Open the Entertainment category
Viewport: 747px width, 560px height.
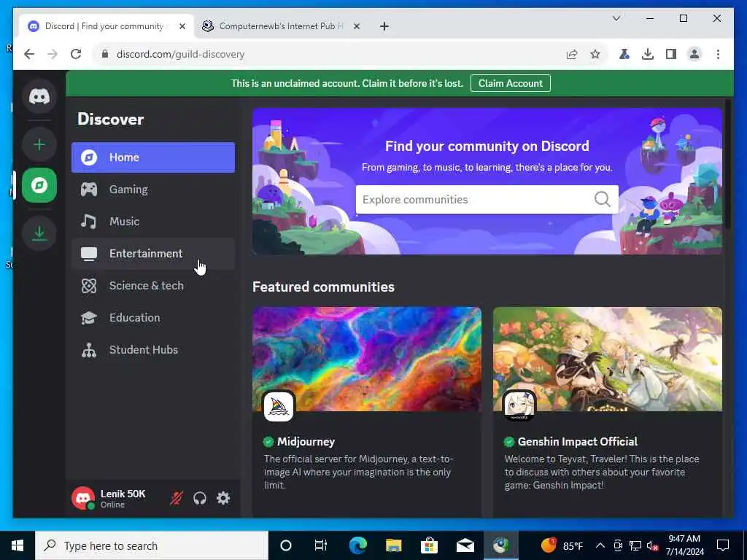tap(153, 253)
